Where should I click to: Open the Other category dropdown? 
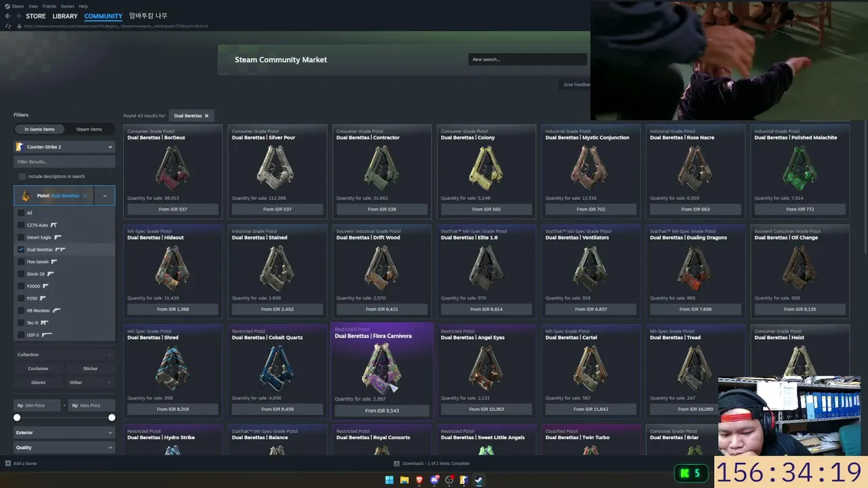[x=90, y=382]
